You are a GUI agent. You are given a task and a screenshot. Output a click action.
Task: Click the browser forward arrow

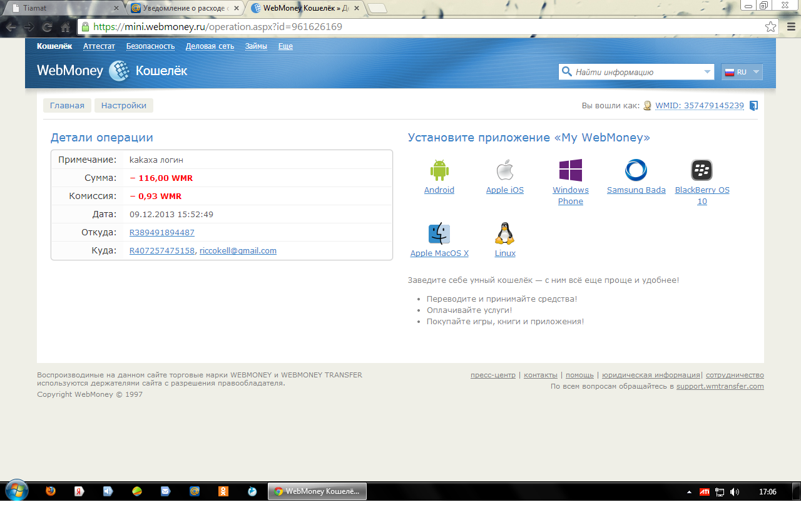coord(29,28)
